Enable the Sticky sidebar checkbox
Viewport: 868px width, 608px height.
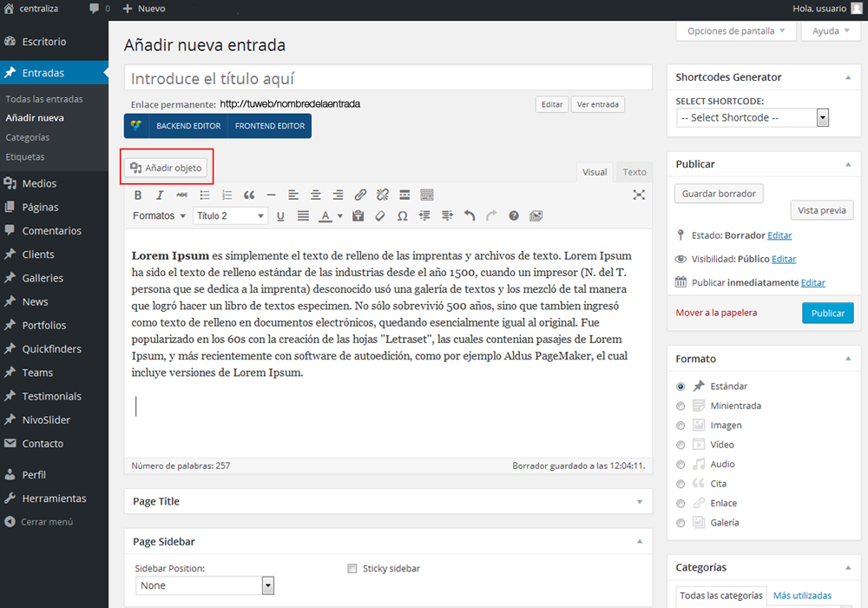[x=352, y=569]
